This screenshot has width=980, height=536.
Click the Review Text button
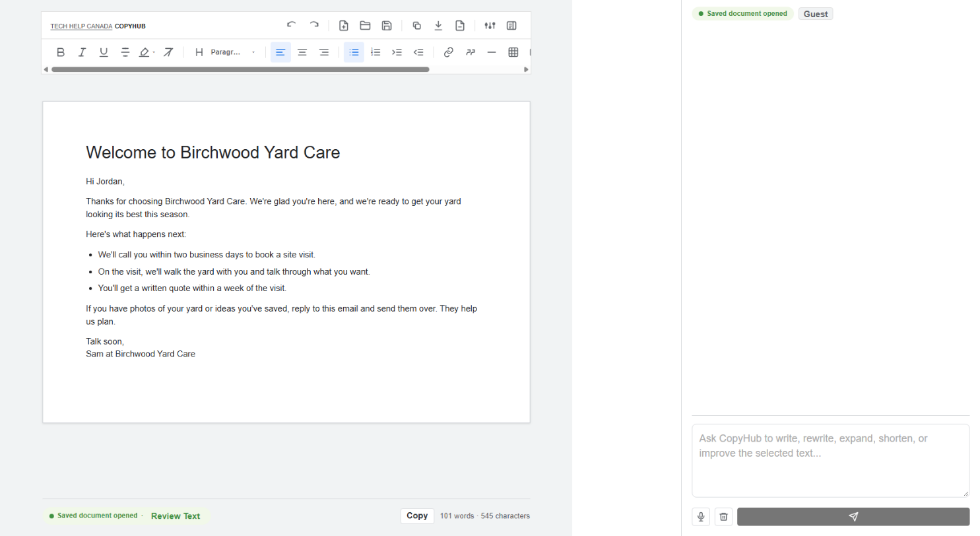176,516
